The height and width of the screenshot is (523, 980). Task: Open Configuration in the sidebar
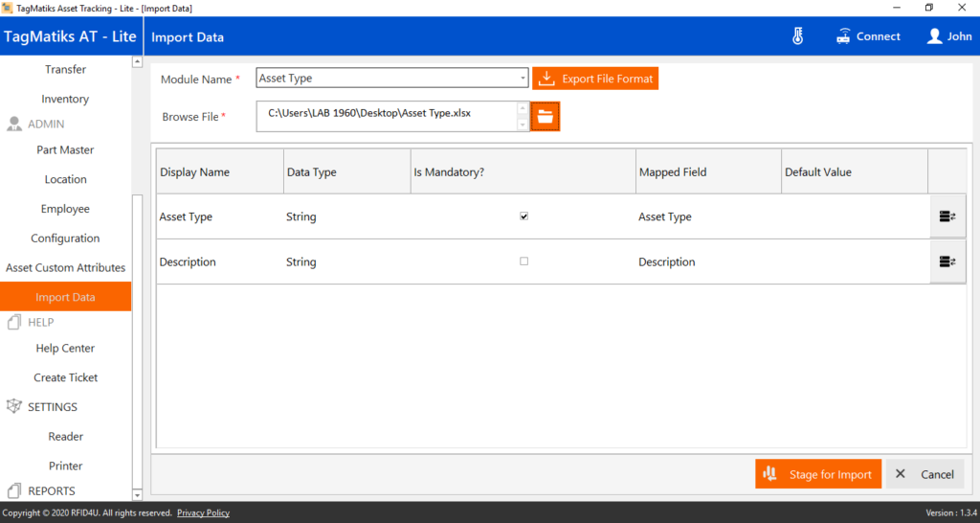(x=66, y=239)
